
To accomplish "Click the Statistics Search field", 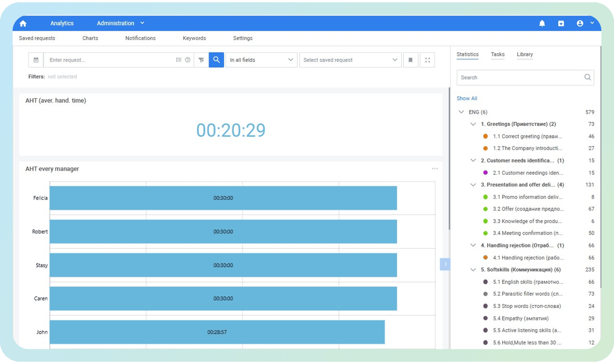I will point(525,78).
